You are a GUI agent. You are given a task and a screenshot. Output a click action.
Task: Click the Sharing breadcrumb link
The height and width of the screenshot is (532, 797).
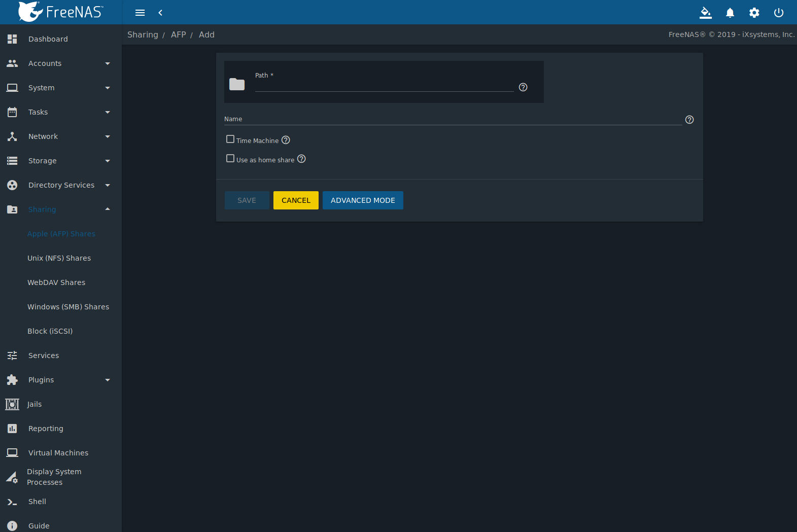pyautogui.click(x=143, y=34)
